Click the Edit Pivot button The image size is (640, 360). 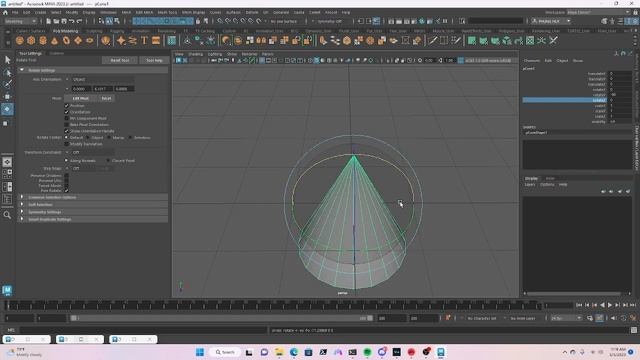pyautogui.click(x=81, y=98)
